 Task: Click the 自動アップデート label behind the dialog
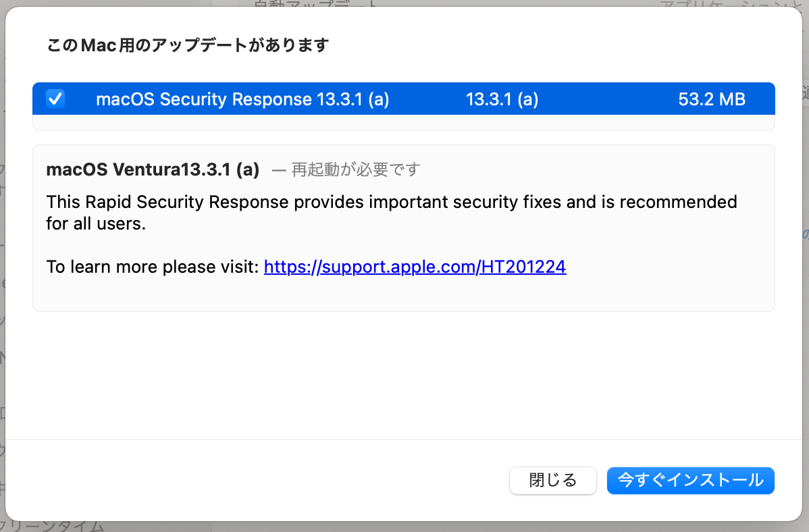click(316, 3)
